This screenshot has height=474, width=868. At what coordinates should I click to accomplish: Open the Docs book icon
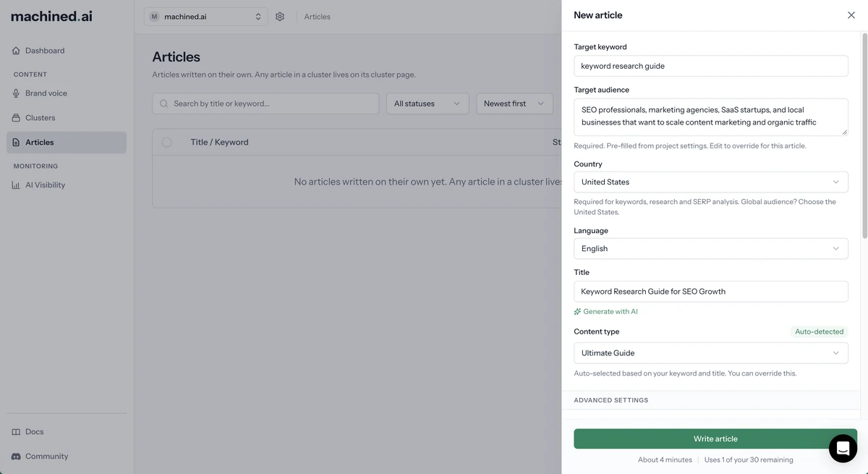coord(16,432)
